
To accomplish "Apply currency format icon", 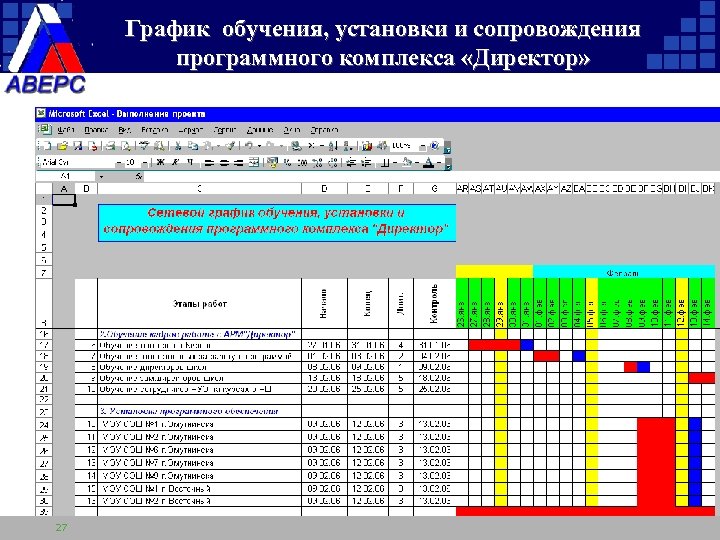I will click(272, 163).
